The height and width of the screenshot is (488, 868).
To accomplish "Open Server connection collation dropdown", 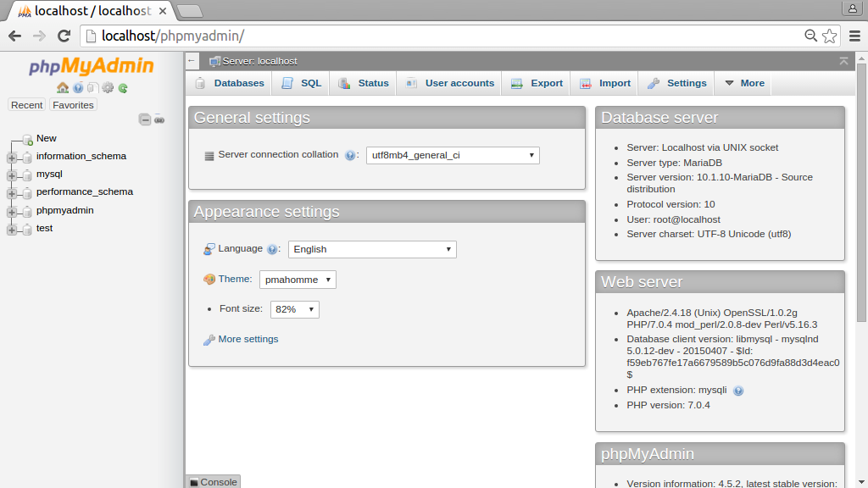I will coord(453,156).
